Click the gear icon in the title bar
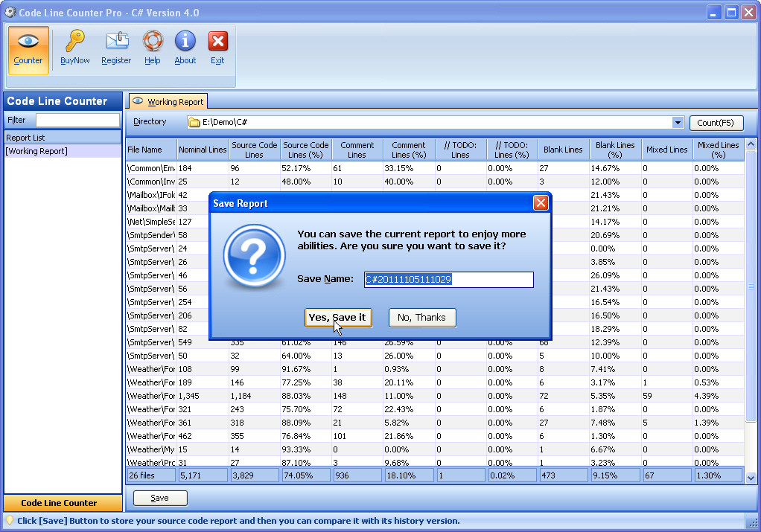 [10, 12]
